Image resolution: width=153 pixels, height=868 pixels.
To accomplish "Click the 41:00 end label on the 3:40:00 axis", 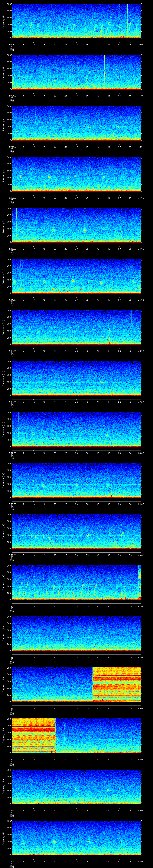I will (x=141, y=606).
